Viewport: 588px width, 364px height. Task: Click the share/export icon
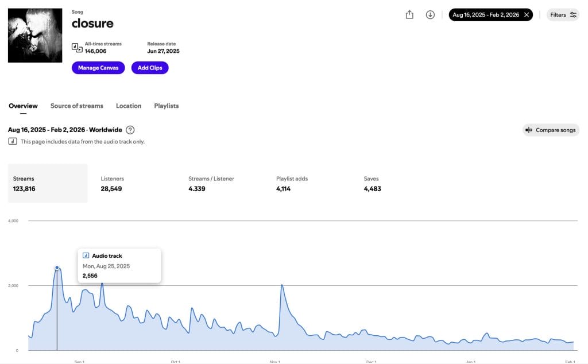(x=409, y=15)
